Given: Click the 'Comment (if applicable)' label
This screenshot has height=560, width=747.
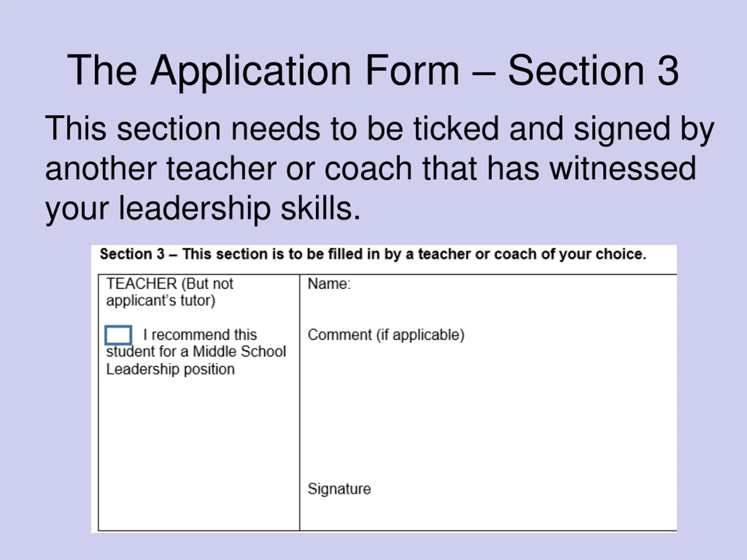Looking at the screenshot, I should pos(386,335).
